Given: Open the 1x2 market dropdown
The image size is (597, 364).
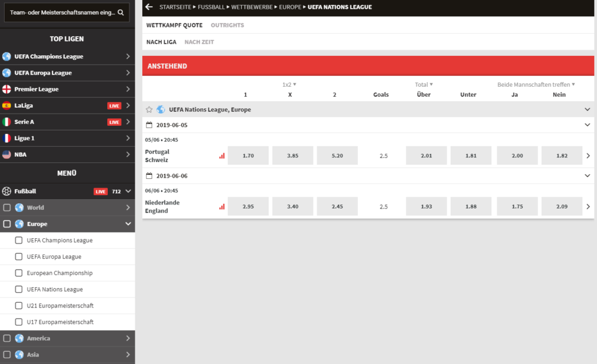Looking at the screenshot, I should pyautogui.click(x=289, y=84).
